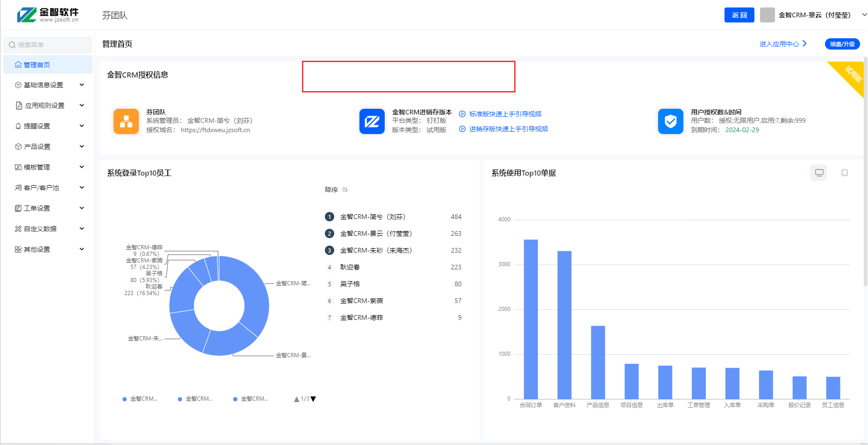Expand 基础信息设置 submenu chevron

pos(82,85)
